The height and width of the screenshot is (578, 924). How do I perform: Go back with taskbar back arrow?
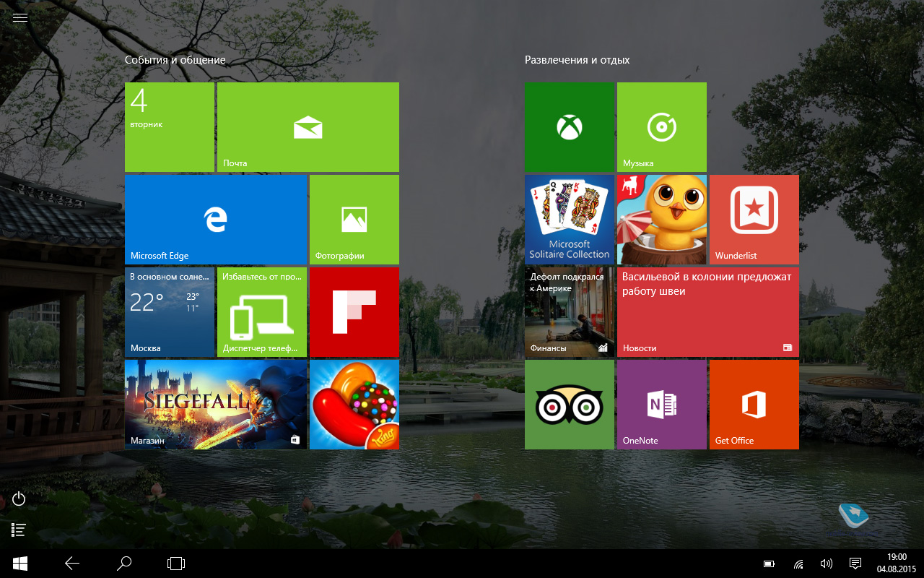[x=72, y=564]
